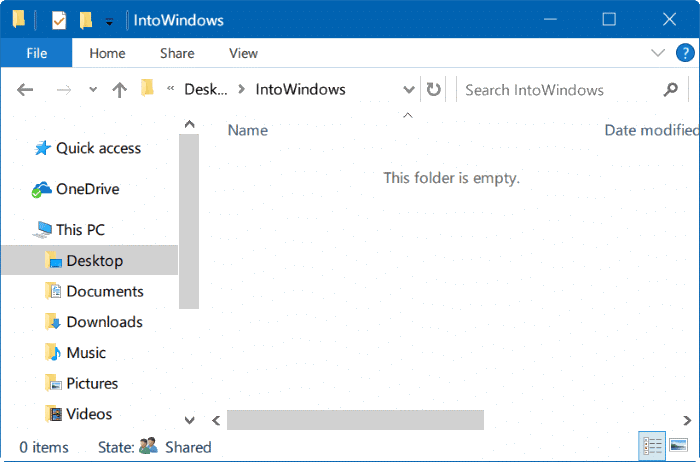700x462 pixels.
Task: Switch to the Share ribbon tab
Action: (x=177, y=53)
